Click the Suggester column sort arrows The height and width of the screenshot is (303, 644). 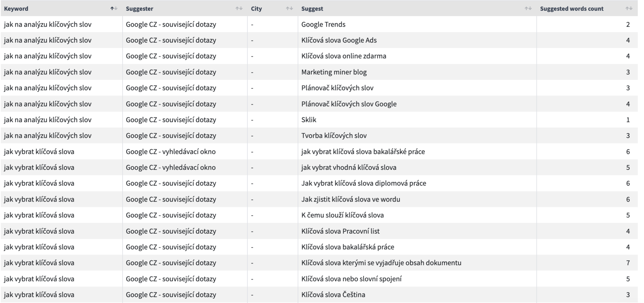(239, 9)
